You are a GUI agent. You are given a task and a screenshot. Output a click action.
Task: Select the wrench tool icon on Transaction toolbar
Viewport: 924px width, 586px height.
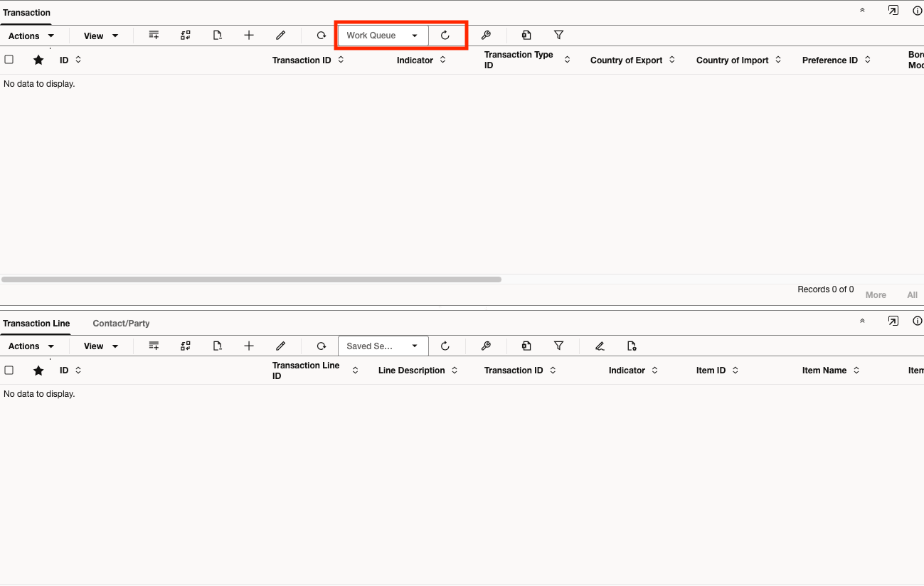point(487,35)
